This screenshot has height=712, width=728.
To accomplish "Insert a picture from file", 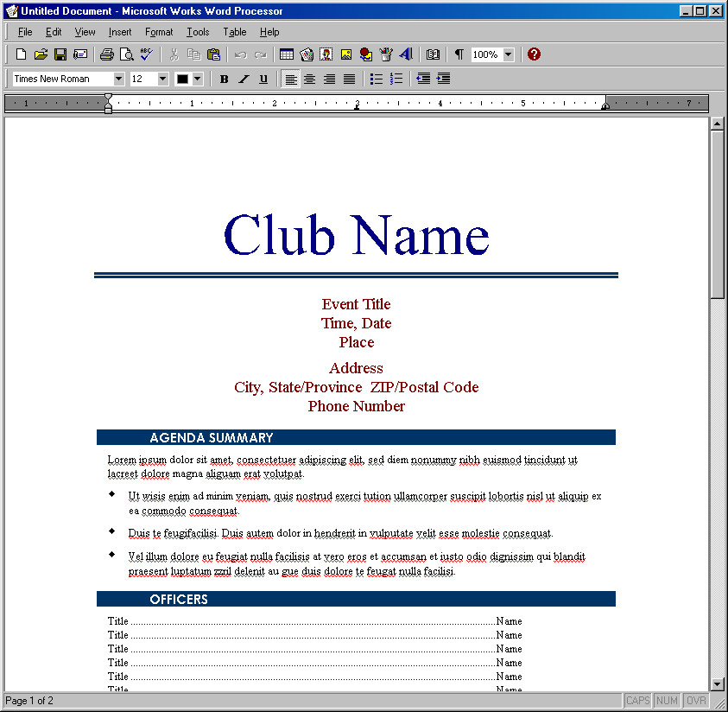I will tap(346, 54).
